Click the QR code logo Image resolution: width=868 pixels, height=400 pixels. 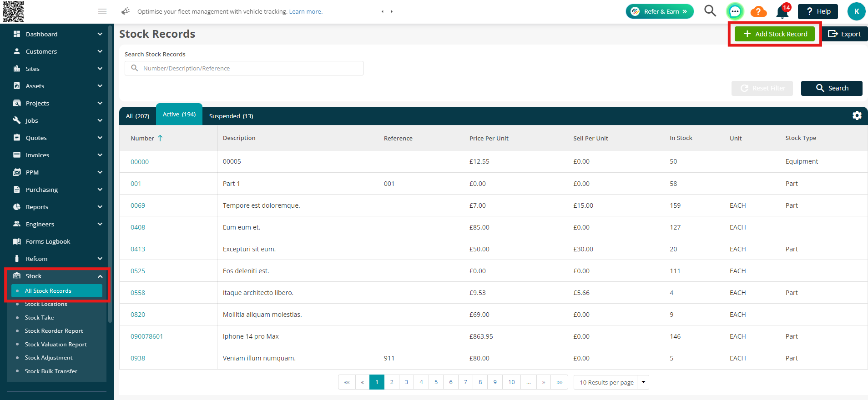tap(13, 11)
